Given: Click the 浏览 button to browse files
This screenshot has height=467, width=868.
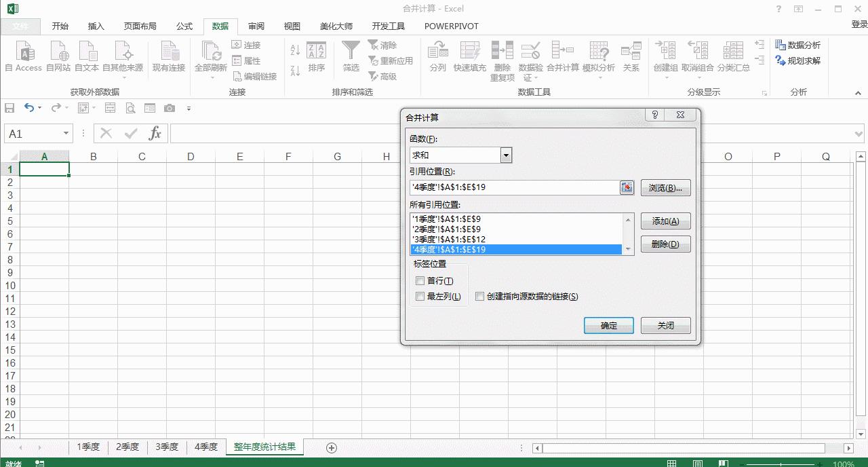Looking at the screenshot, I should [665, 187].
